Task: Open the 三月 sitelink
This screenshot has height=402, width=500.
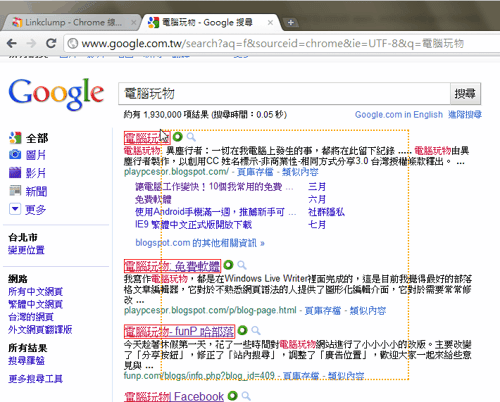Action: [317, 187]
